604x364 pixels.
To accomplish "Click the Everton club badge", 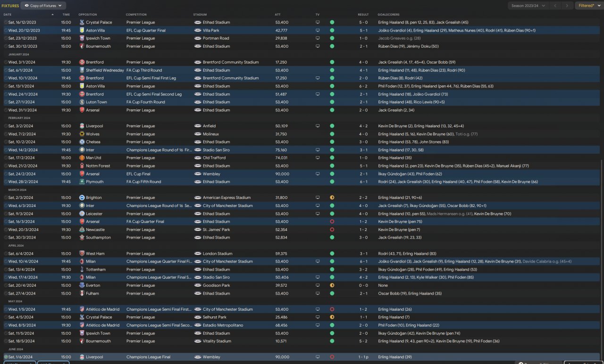I will pyautogui.click(x=82, y=285).
